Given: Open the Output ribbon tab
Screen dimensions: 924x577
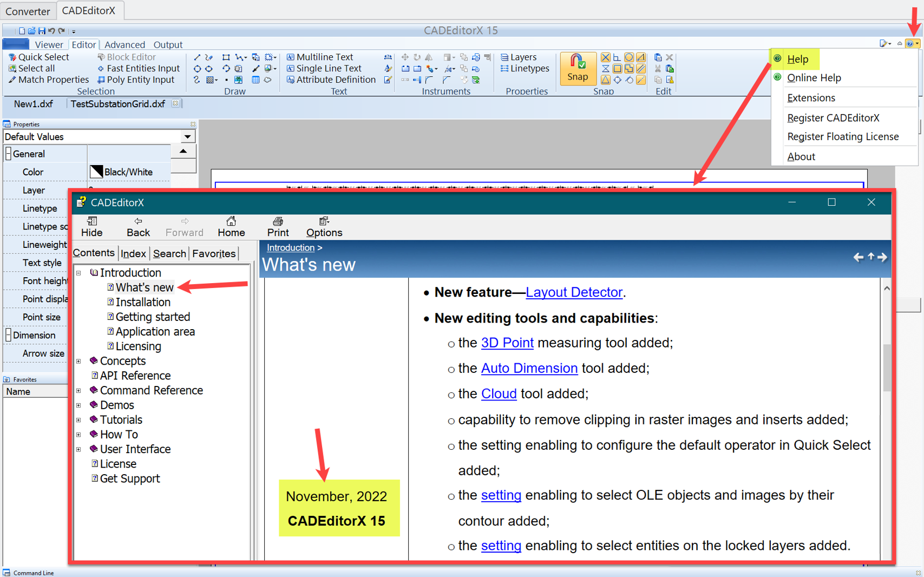Looking at the screenshot, I should pyautogui.click(x=168, y=44).
